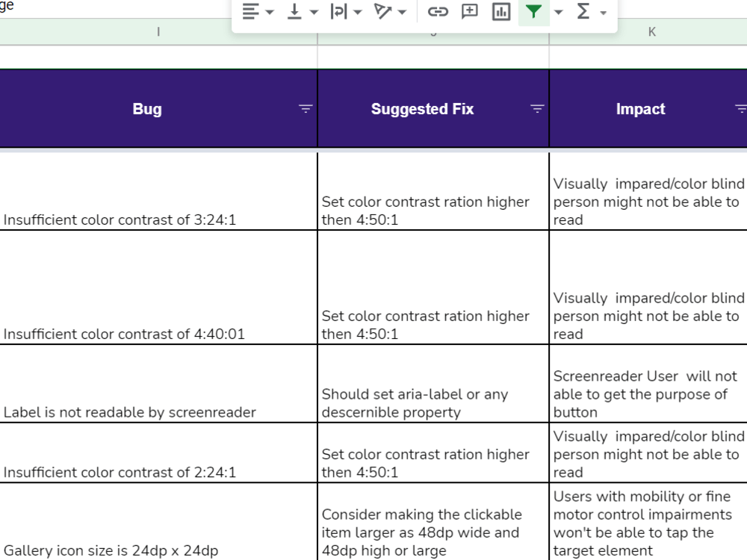The width and height of the screenshot is (747, 560).
Task: Select cell 'Users with mobility or fine motor control'
Action: [x=648, y=522]
